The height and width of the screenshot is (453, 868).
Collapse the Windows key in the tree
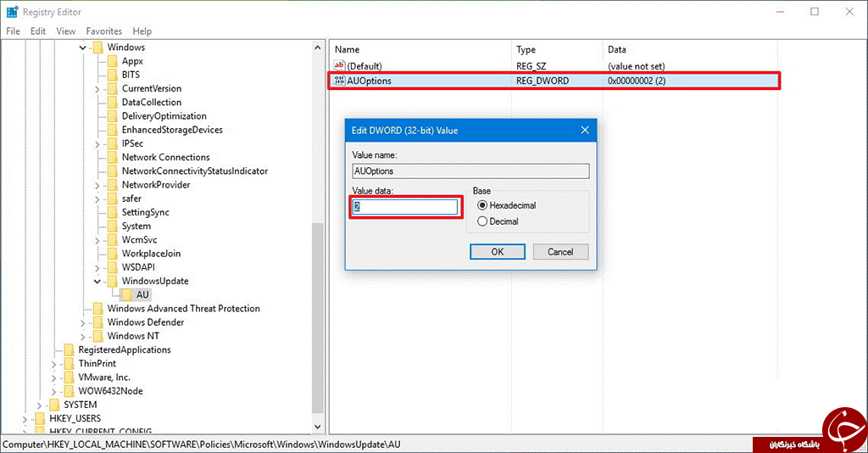click(x=82, y=48)
